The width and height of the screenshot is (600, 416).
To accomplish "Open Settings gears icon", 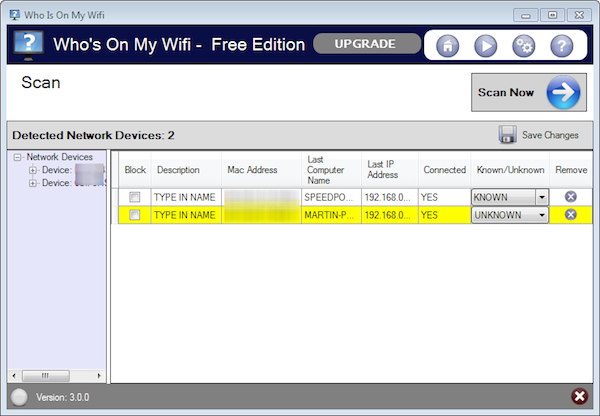I will point(523,46).
